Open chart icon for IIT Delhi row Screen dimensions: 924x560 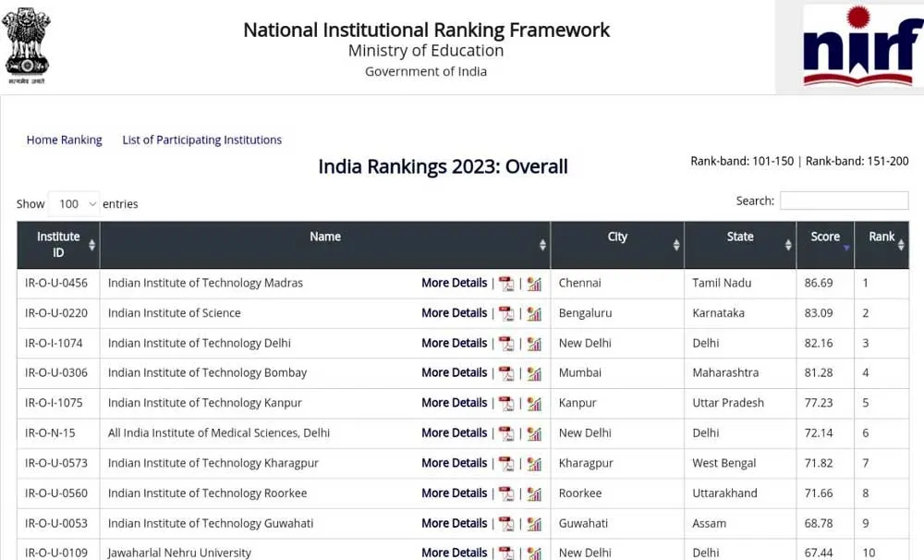coord(534,344)
